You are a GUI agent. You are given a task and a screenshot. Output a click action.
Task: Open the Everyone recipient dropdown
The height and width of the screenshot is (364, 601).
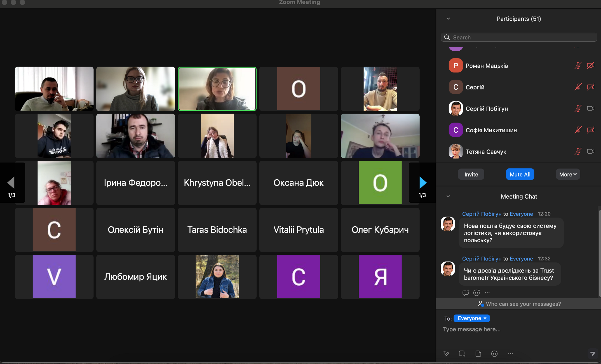click(x=472, y=318)
